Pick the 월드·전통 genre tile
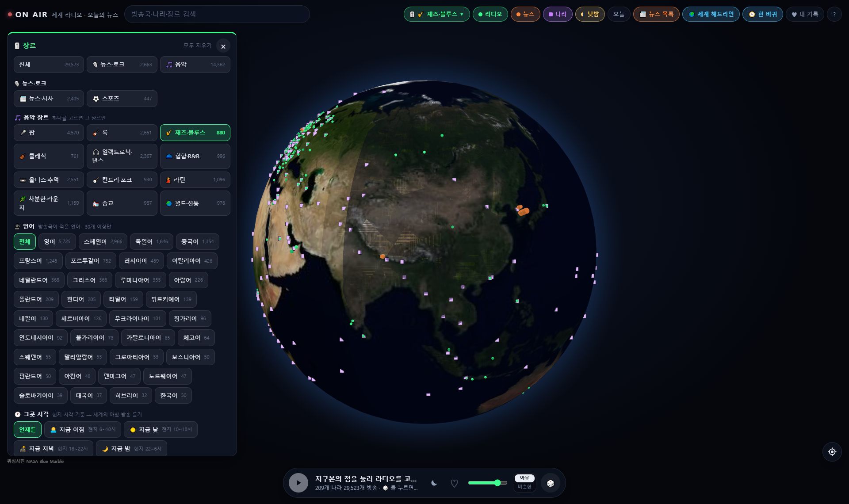This screenshot has height=504, width=849. (195, 203)
